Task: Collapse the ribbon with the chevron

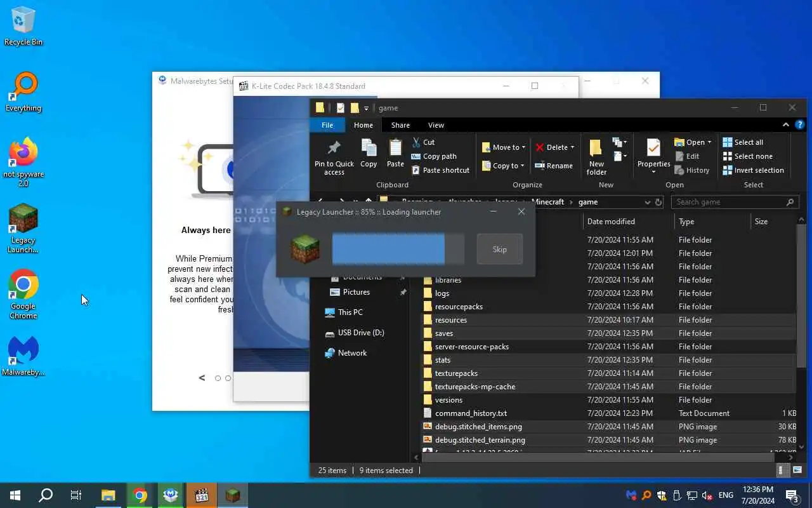Action: (786, 125)
